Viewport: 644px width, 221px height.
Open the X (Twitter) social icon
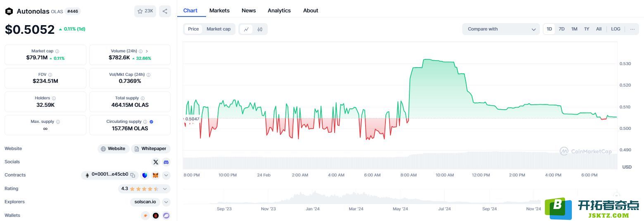[156, 162]
